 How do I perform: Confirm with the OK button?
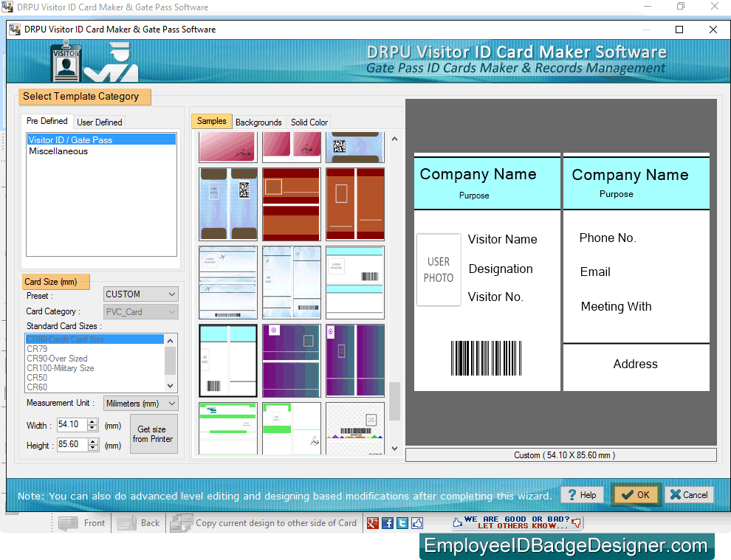pyautogui.click(x=636, y=495)
